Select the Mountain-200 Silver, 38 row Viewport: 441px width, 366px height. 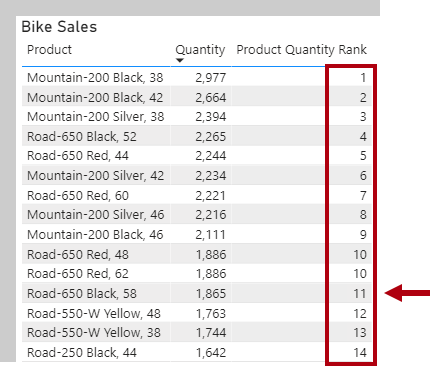pos(197,117)
